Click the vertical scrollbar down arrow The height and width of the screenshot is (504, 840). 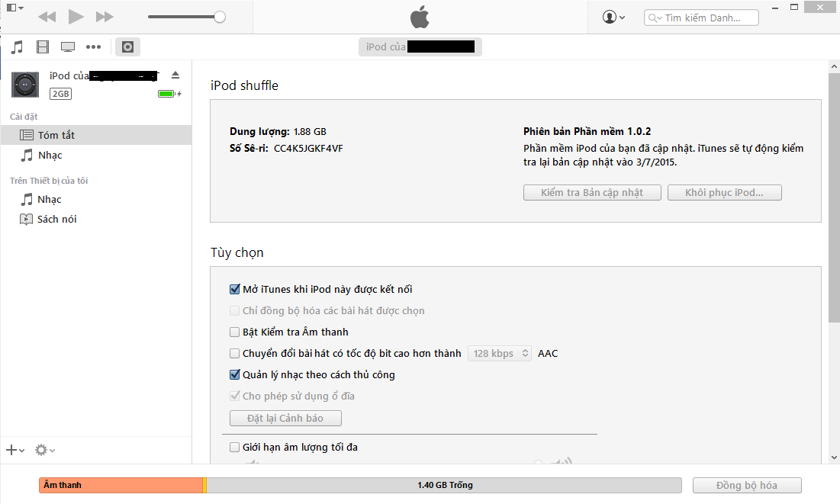pyautogui.click(x=834, y=457)
